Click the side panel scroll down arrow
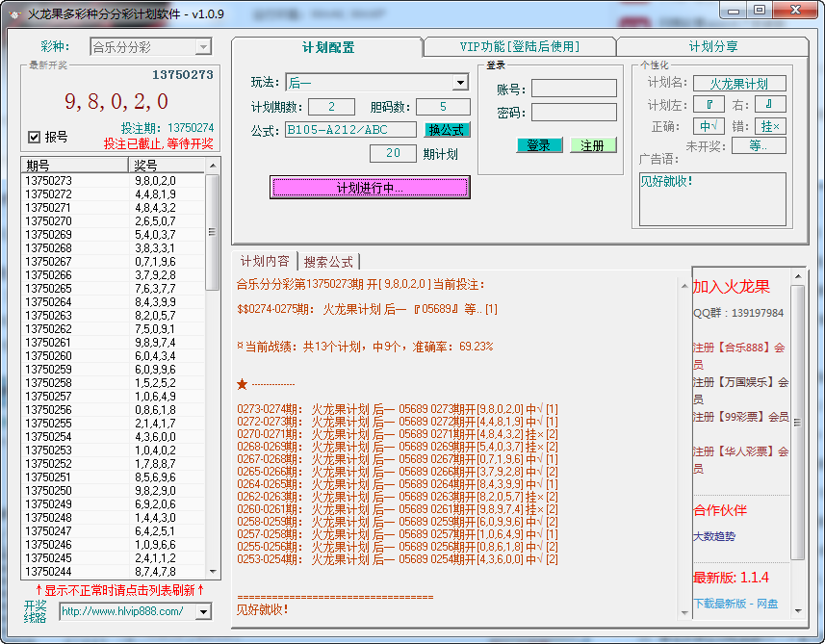Viewport: 825px width, 644px height. tap(798, 611)
